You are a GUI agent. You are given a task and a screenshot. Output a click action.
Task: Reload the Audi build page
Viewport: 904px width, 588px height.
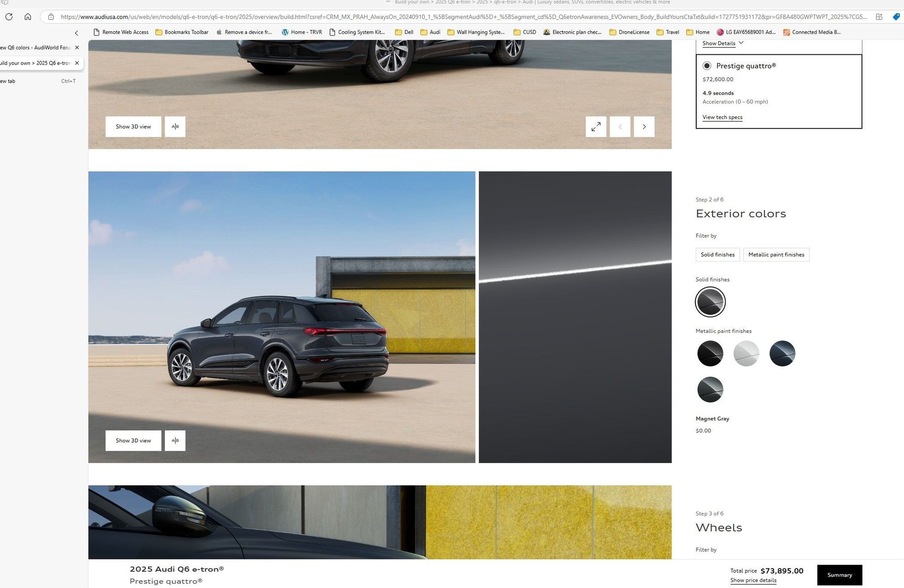coord(9,17)
